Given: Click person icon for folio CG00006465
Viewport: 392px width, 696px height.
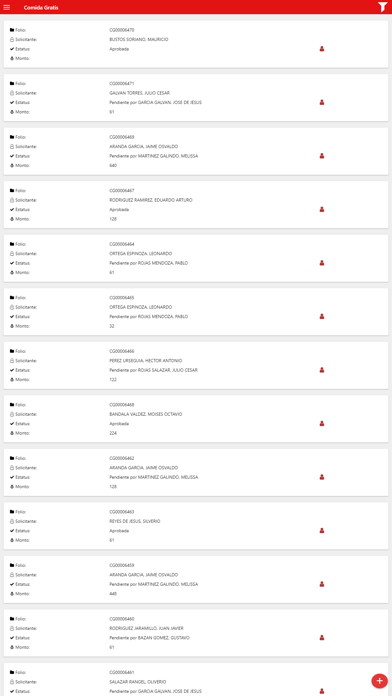Looking at the screenshot, I should 322,316.
